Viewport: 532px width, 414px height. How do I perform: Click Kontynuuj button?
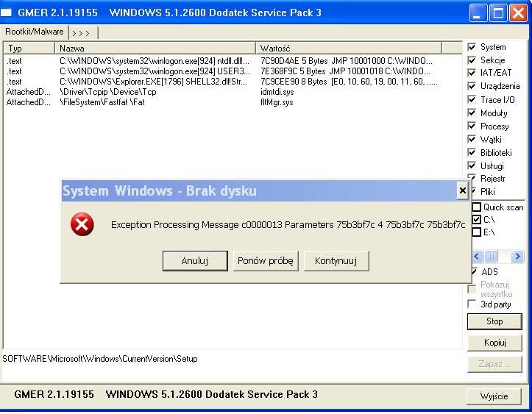336,261
